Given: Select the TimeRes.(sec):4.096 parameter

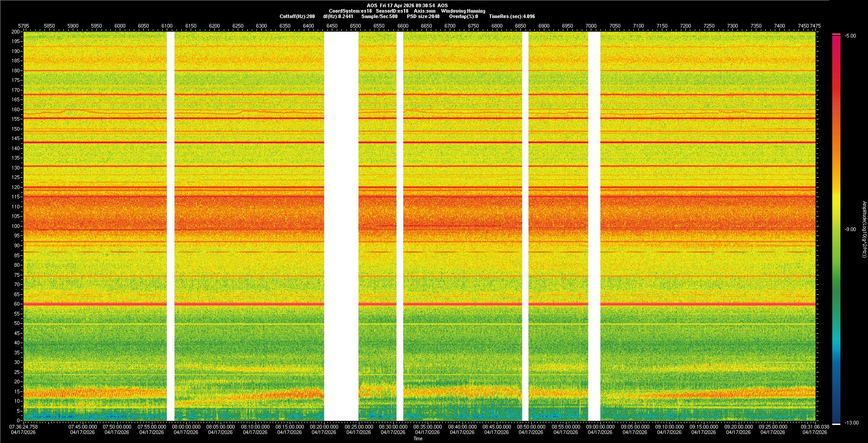Looking at the screenshot, I should (x=512, y=16).
